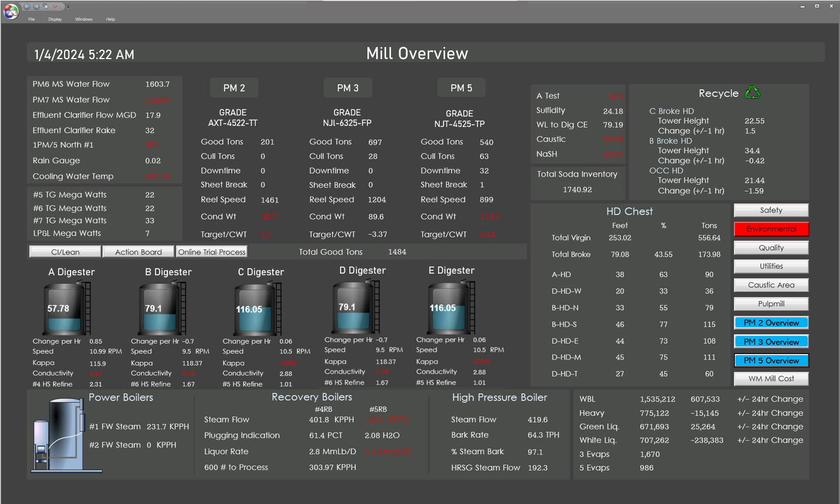Image resolution: width=840 pixels, height=504 pixels.
Task: Navigate to the Pulpmill screen
Action: tap(770, 304)
